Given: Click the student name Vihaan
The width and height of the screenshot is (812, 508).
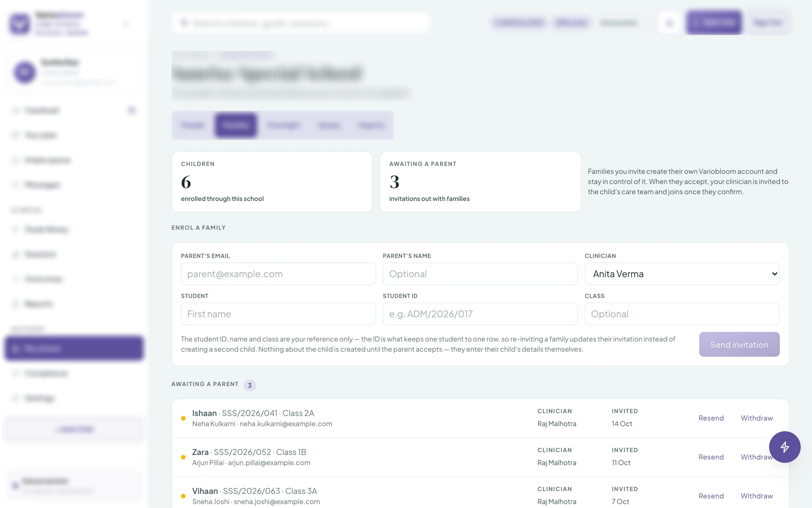Looking at the screenshot, I should (205, 491).
